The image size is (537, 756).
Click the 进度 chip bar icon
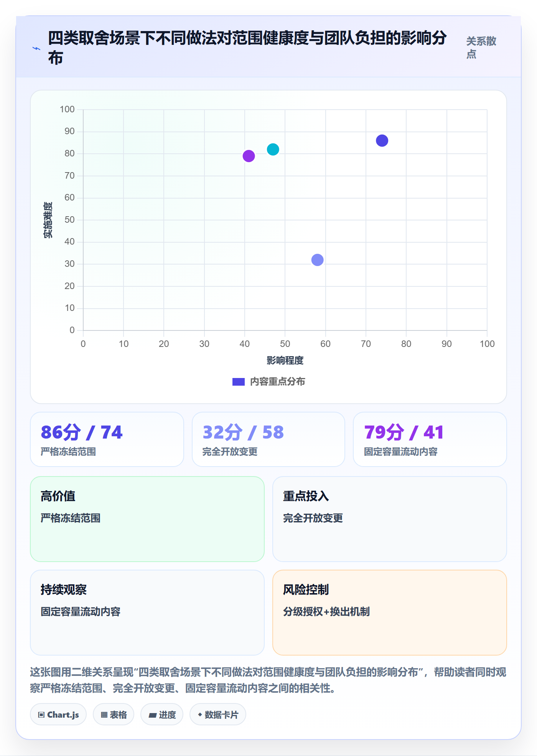[152, 715]
